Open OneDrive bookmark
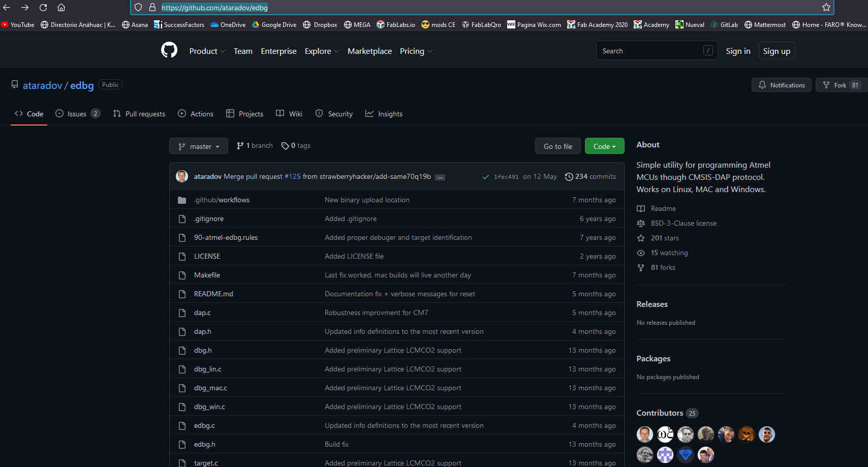Viewport: 868px width, 467px height. point(228,24)
